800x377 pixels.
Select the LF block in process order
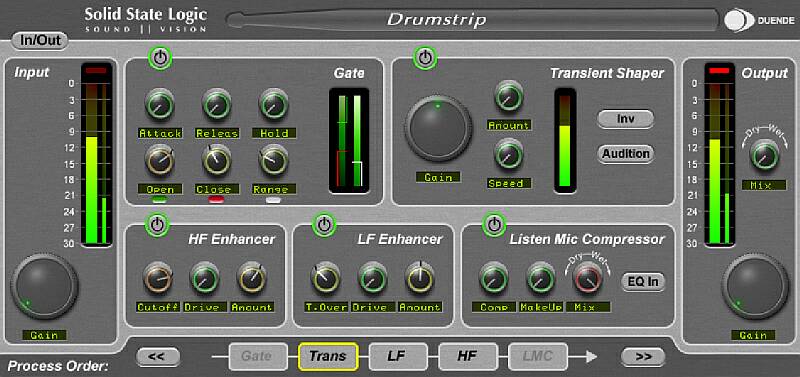pyautogui.click(x=398, y=356)
